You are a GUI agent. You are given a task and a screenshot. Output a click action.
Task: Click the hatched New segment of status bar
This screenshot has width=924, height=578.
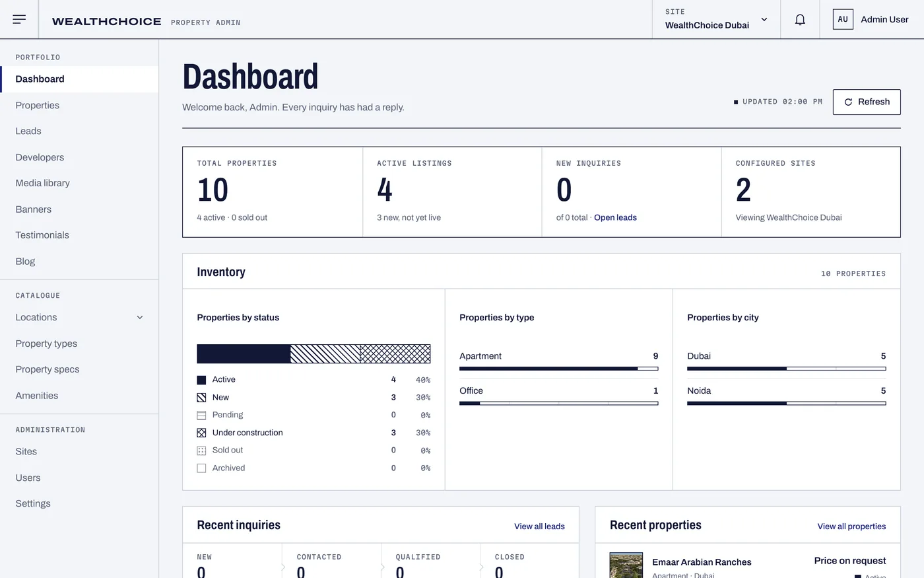325,353
